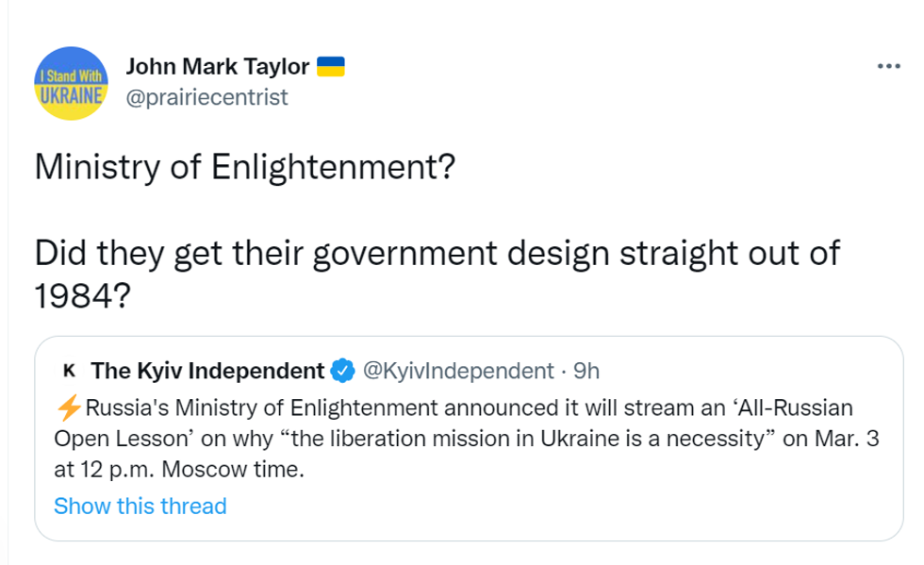Click Show this thread link
This screenshot has height=565, width=924.
(x=140, y=506)
